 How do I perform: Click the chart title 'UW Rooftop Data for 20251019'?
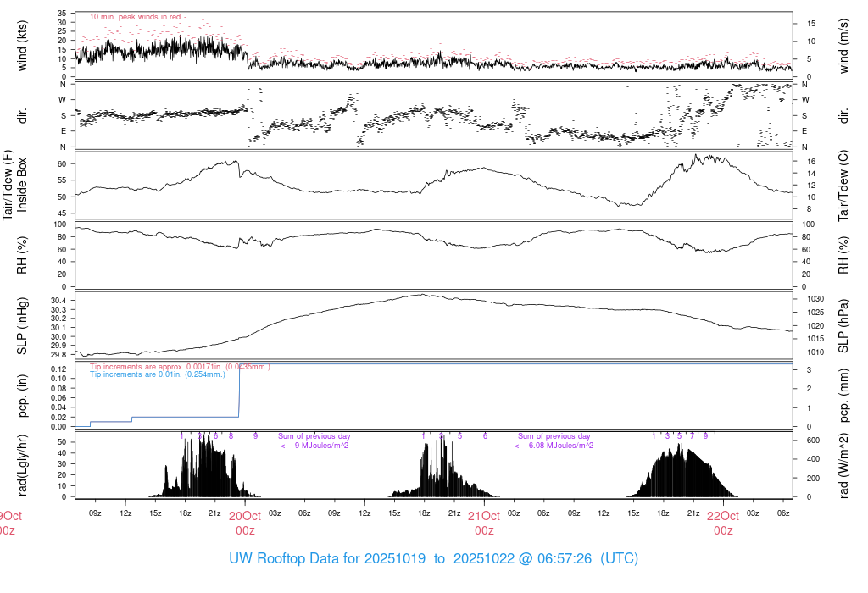tap(328, 559)
